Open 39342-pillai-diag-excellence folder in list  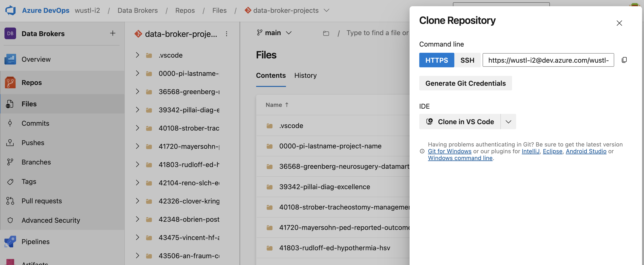[x=325, y=187]
